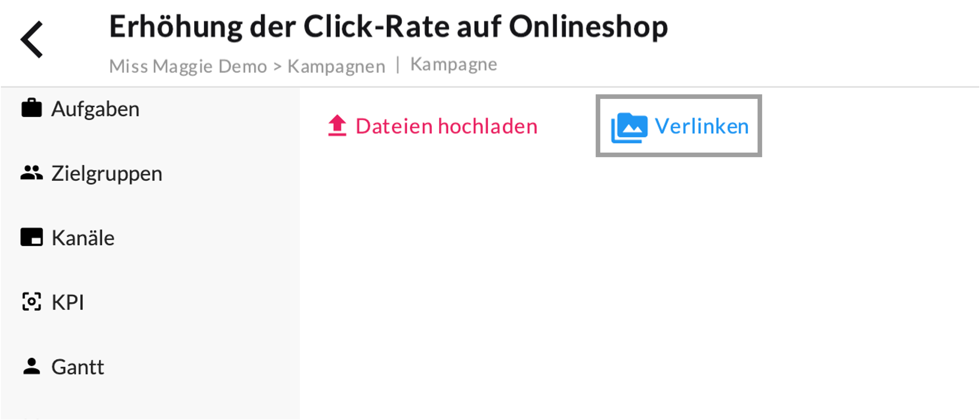Go back using the left chevron arrow
Viewport: 980px width, 420px height.
[x=32, y=39]
